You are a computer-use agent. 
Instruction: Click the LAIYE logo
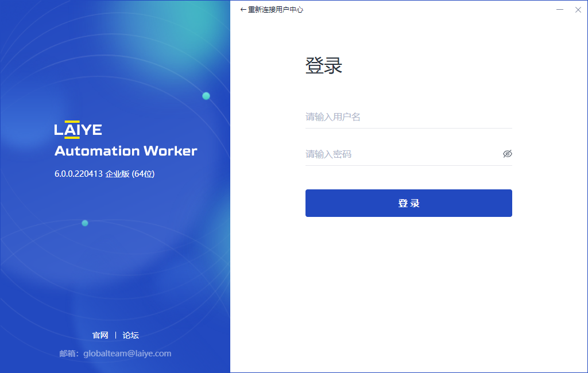pos(78,129)
